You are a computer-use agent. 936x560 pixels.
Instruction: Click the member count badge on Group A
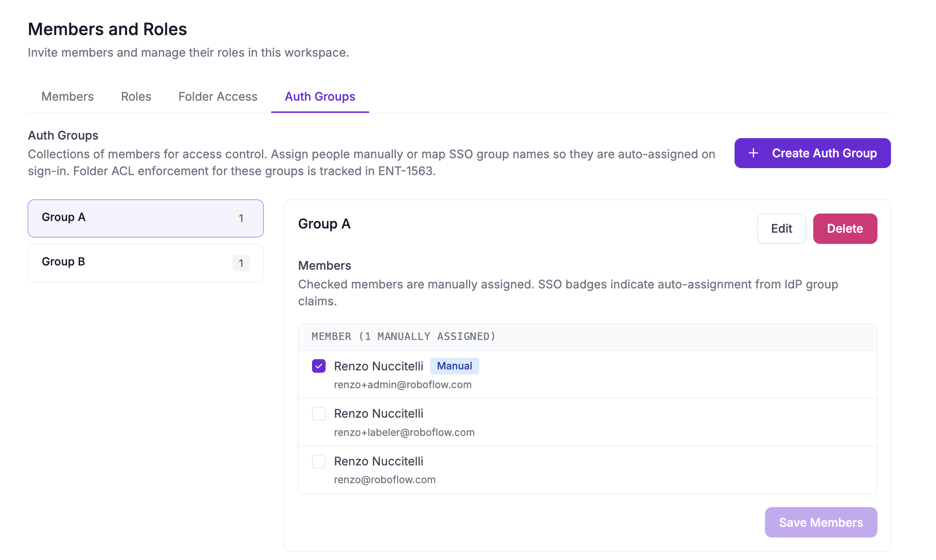pyautogui.click(x=241, y=218)
